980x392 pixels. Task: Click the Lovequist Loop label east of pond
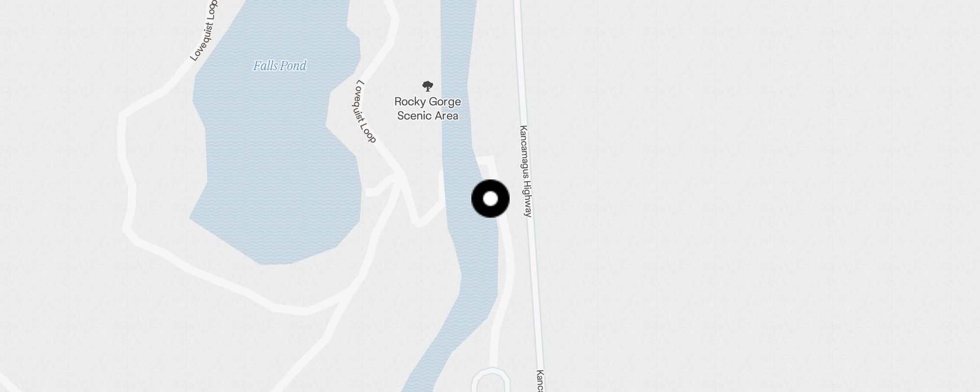[x=366, y=111]
